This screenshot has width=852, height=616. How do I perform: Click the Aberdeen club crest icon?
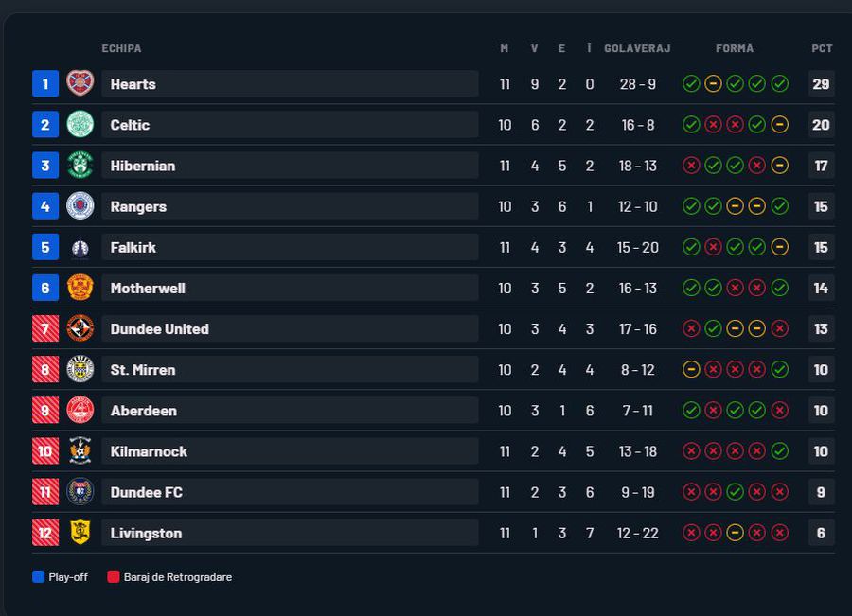click(x=80, y=410)
